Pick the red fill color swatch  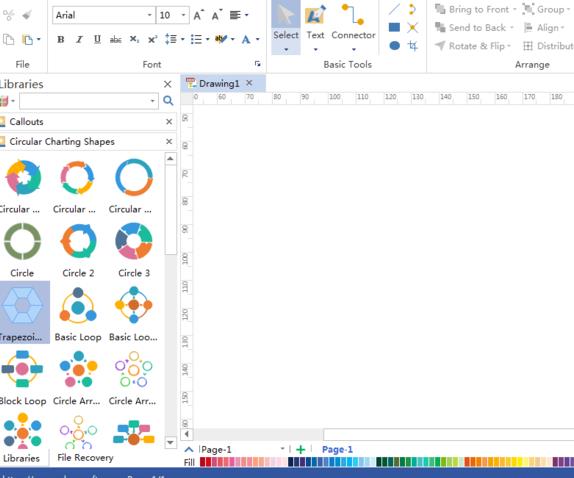click(202, 462)
